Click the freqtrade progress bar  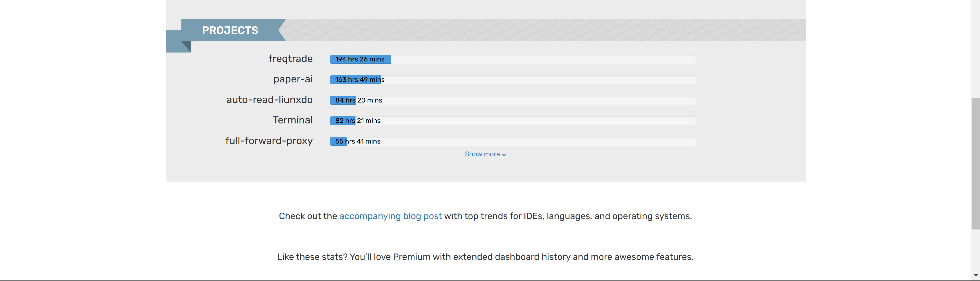pos(512,59)
